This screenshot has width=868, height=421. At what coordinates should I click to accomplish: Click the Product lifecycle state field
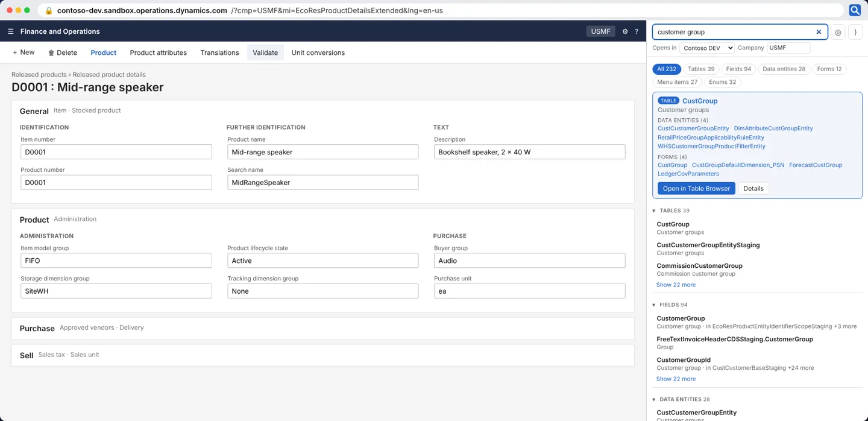pos(322,261)
